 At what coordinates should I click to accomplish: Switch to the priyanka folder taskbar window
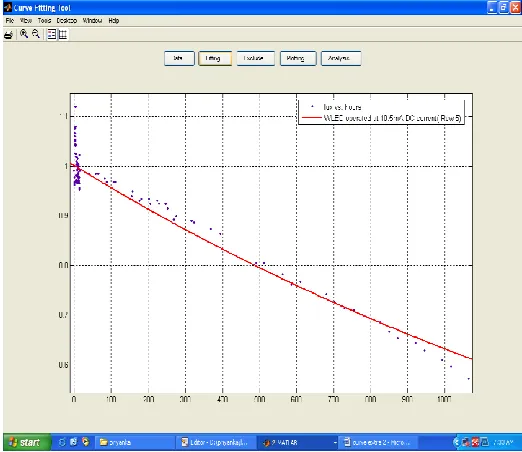coord(134,443)
